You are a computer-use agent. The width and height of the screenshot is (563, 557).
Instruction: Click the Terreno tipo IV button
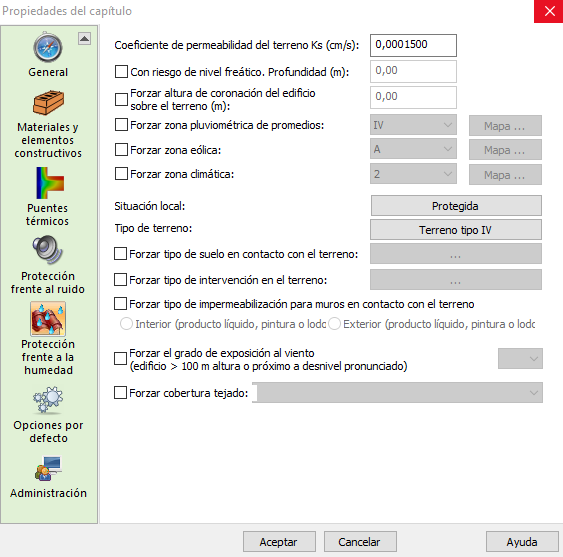pyautogui.click(x=456, y=230)
